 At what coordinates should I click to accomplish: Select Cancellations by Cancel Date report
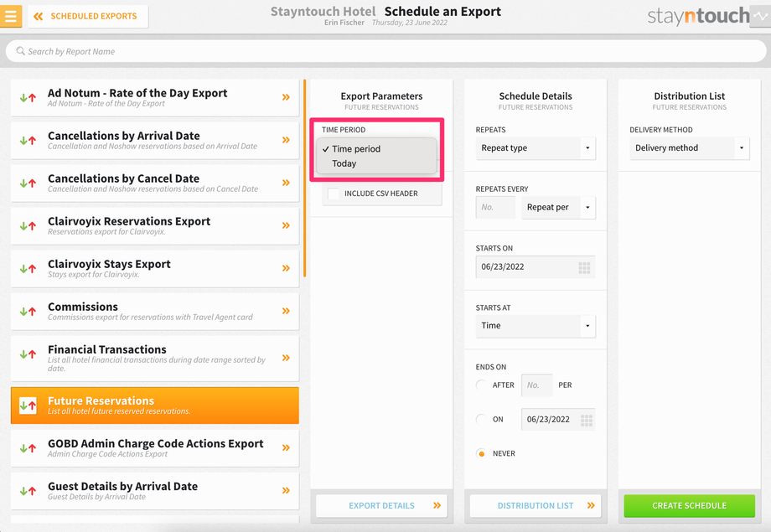point(155,183)
